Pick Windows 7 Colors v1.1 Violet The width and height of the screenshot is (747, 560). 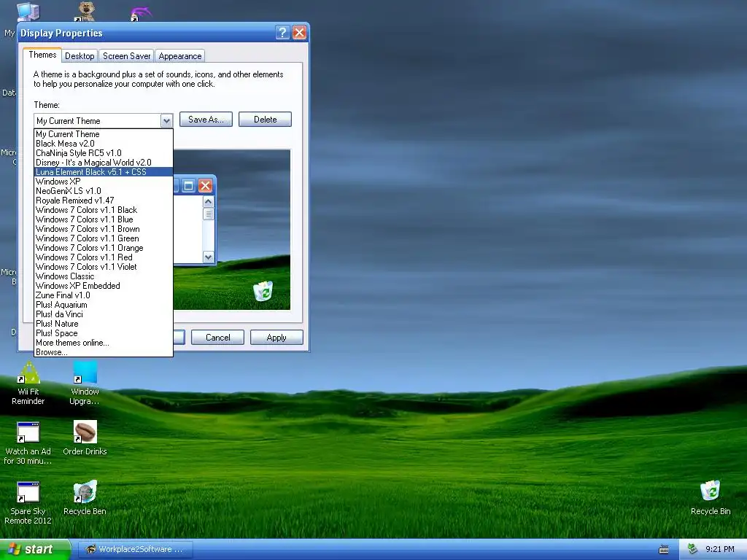[104, 267]
